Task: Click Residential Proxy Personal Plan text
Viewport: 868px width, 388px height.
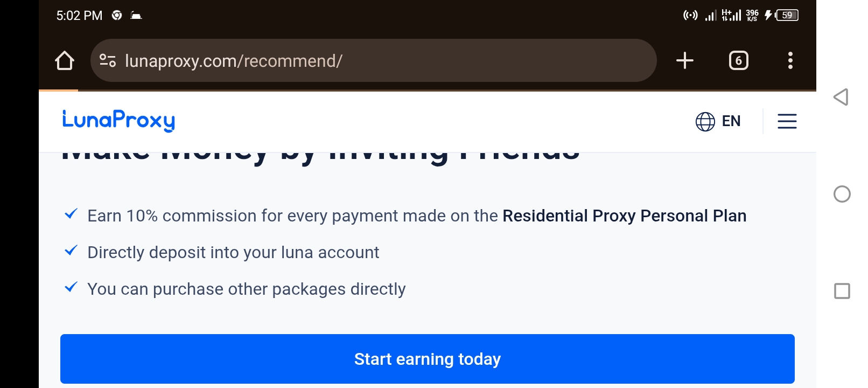Action: pyautogui.click(x=624, y=216)
